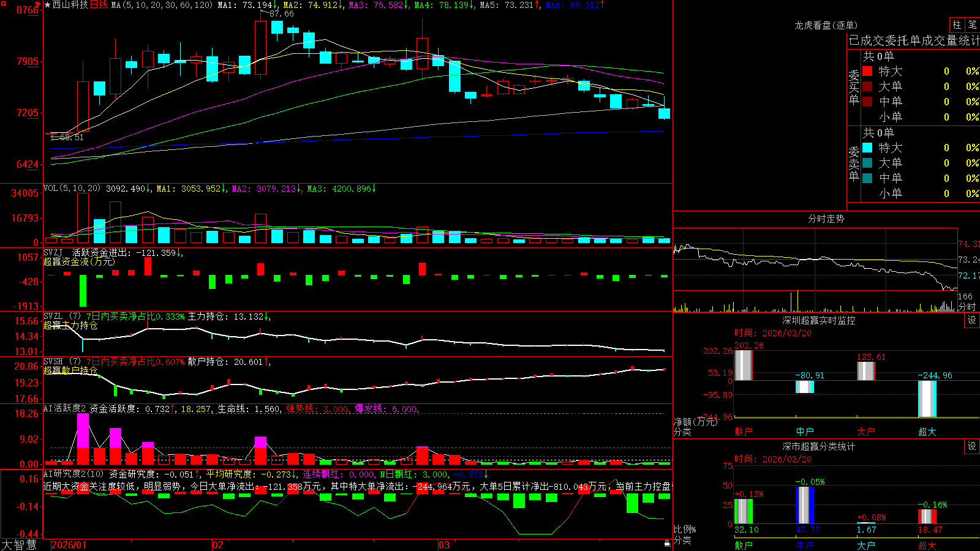The image size is (980, 551).
Task: Click the 123.61 大户 bar in 实时监控
Action: coord(866,371)
